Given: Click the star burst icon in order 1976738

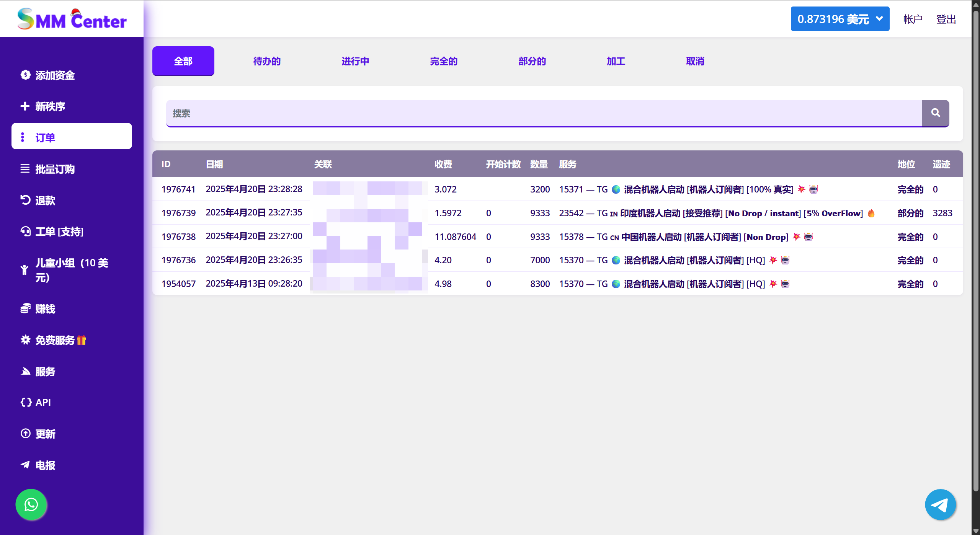Looking at the screenshot, I should pyautogui.click(x=797, y=237).
